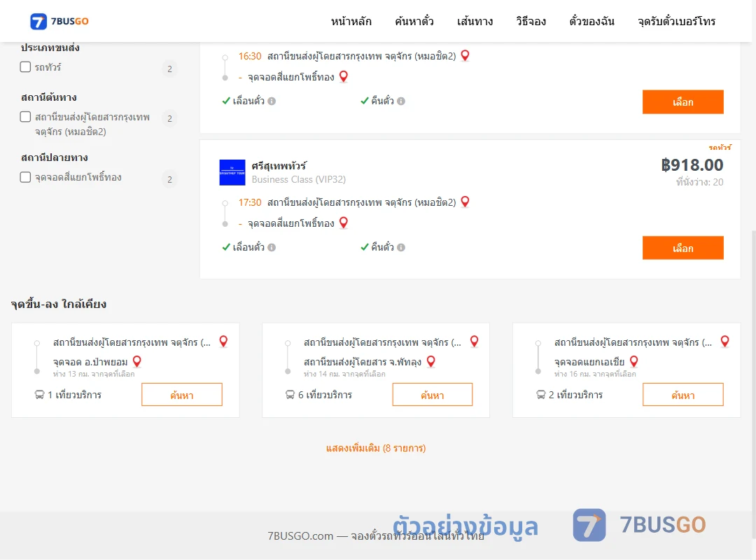The width and height of the screenshot is (756, 560).
Task: Click the 16:30 departure time
Action: click(x=250, y=56)
